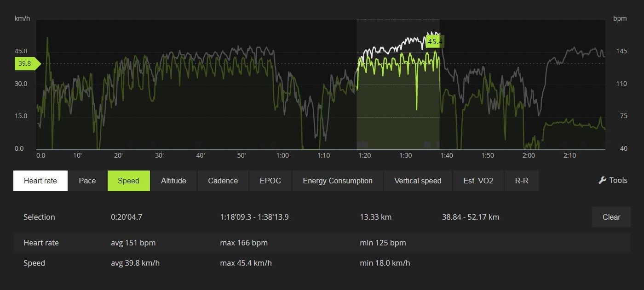Show the Cadence data on graph

[x=223, y=181]
